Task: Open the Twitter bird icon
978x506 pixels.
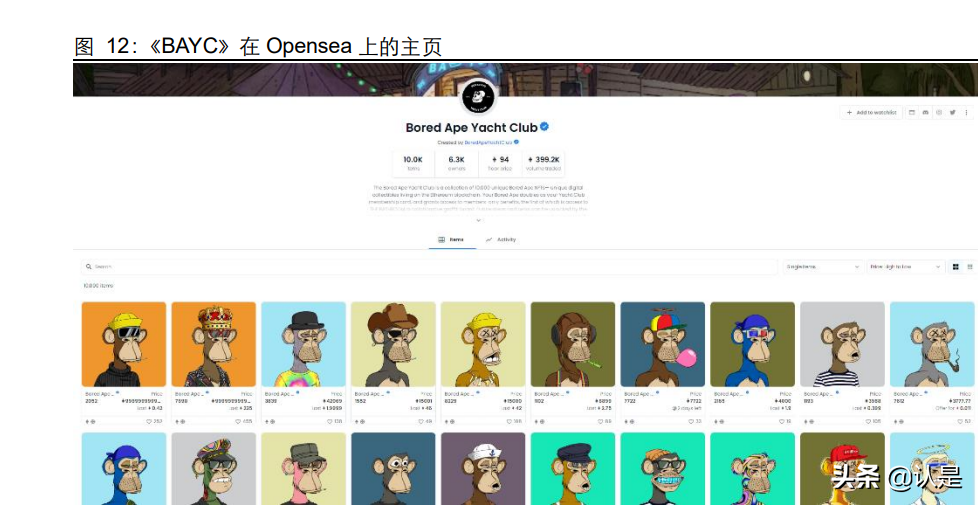Action: [x=952, y=112]
